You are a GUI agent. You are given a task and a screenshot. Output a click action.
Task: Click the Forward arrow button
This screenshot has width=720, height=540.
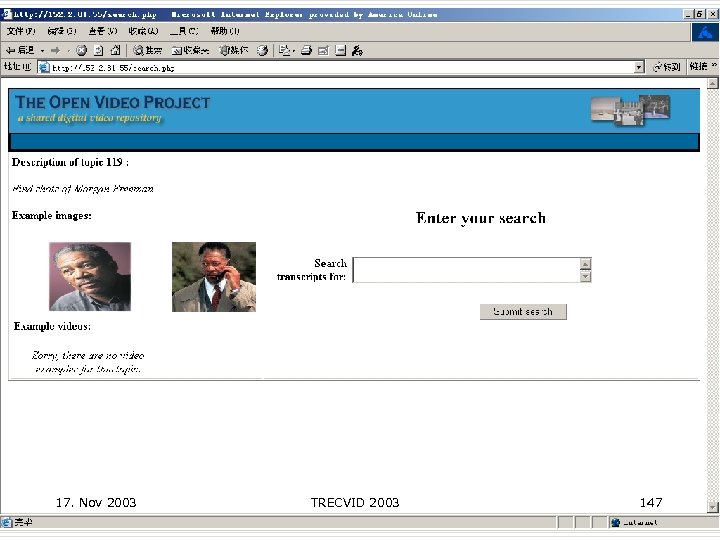(56, 51)
